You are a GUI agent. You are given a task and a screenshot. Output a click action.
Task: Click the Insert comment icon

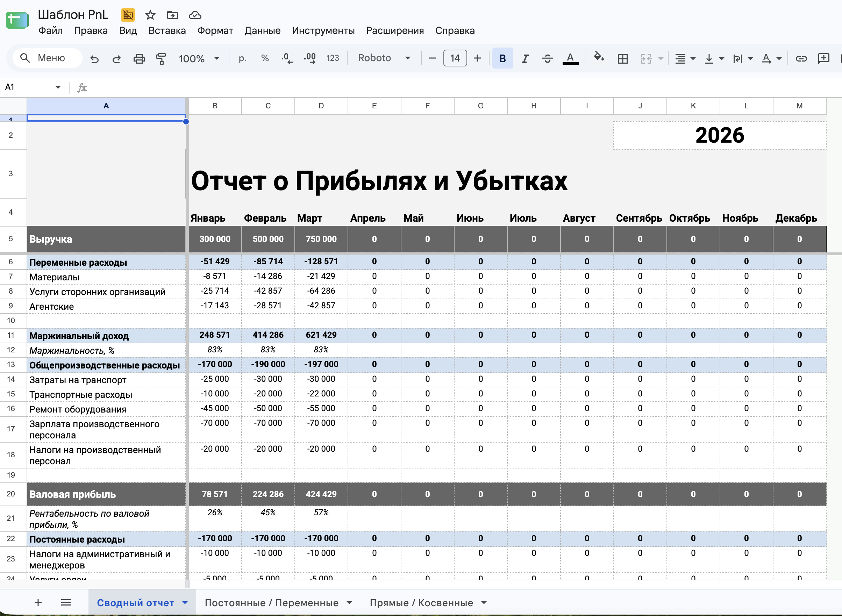click(x=823, y=58)
